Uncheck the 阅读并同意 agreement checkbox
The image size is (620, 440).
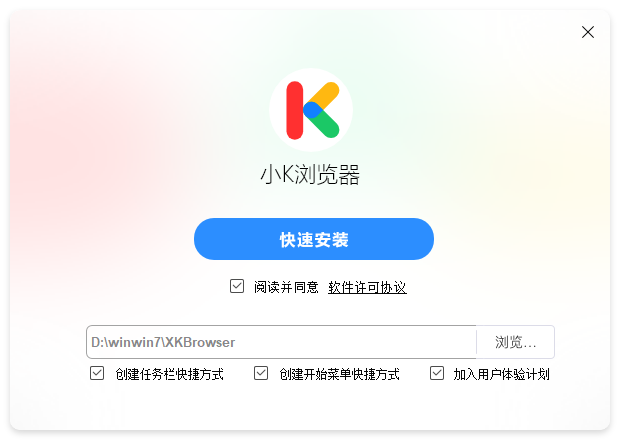(237, 286)
